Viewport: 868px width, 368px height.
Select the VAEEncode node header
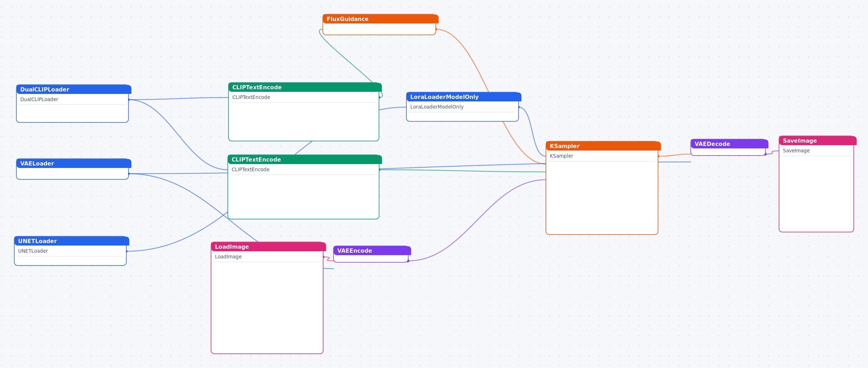click(372, 251)
